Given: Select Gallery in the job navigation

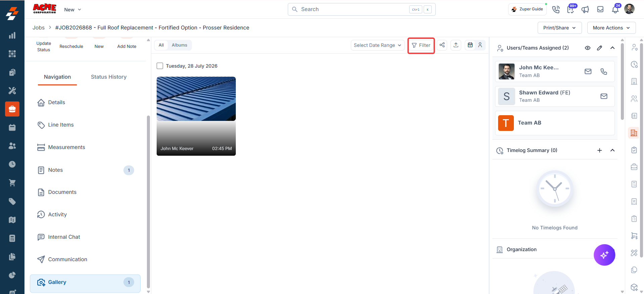Looking at the screenshot, I should coord(85,283).
